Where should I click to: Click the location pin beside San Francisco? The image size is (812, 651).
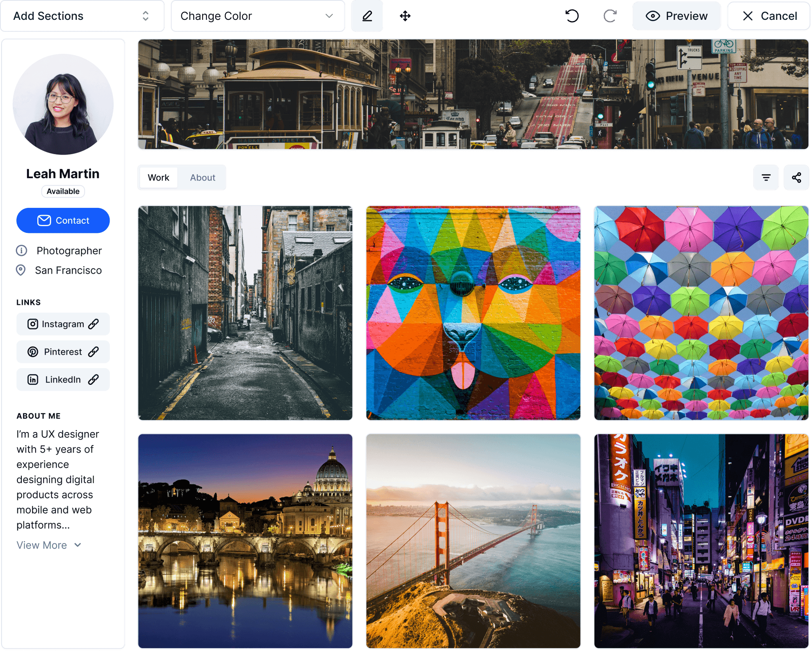point(21,270)
